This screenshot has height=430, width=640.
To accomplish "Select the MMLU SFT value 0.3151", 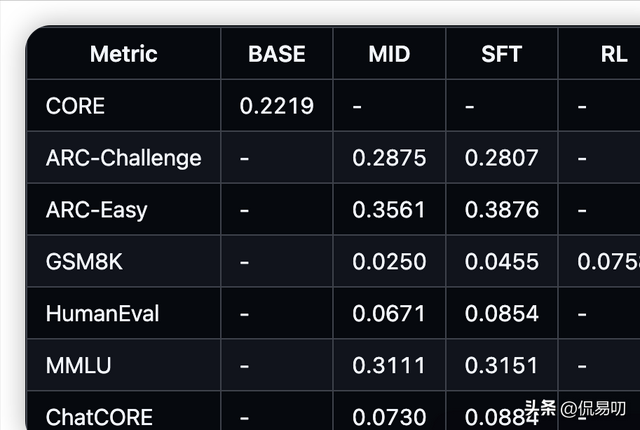I will click(501, 366).
